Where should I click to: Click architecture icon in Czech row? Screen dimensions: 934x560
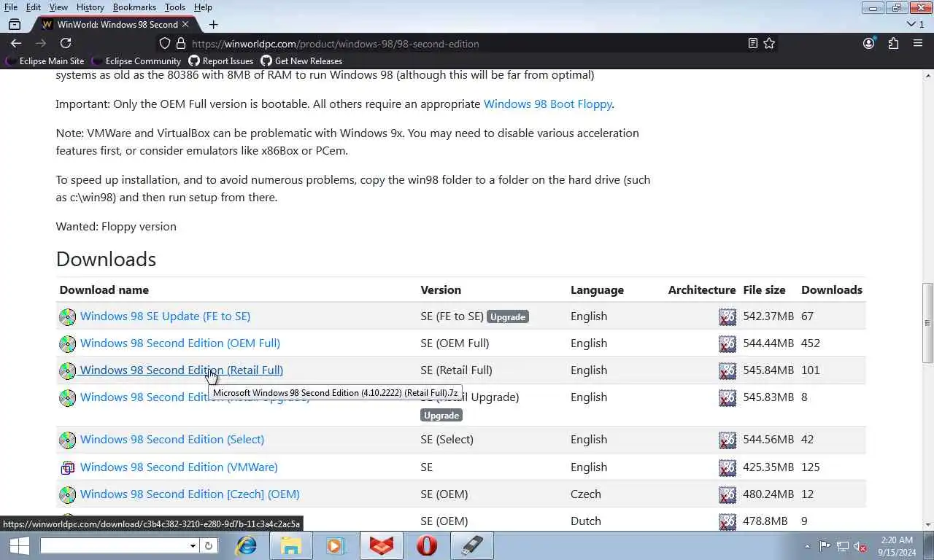[x=727, y=494]
